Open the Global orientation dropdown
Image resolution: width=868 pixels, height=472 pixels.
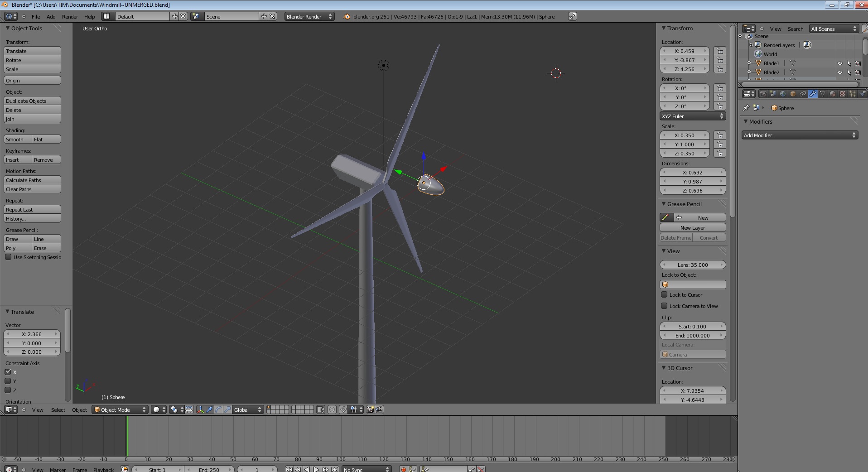click(x=247, y=409)
